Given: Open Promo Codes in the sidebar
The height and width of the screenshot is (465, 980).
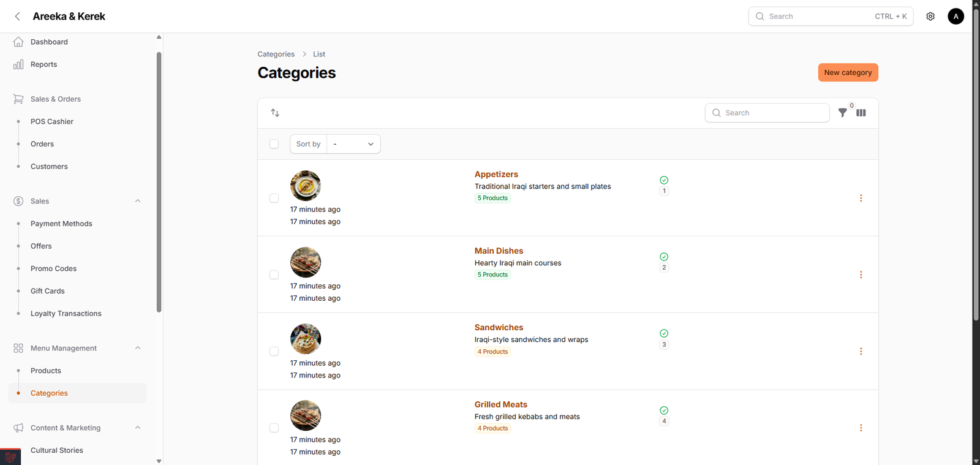Looking at the screenshot, I should 78,268.
